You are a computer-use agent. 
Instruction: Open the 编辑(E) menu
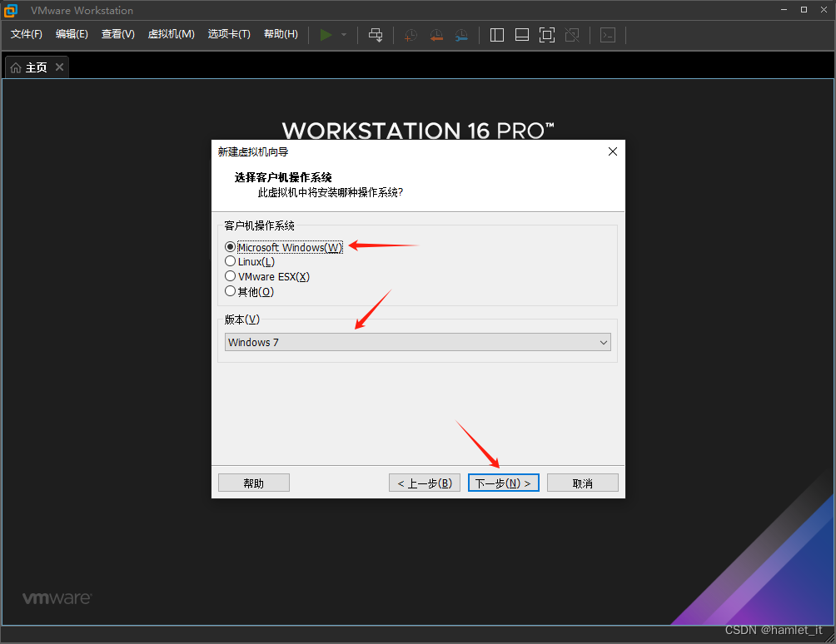72,34
